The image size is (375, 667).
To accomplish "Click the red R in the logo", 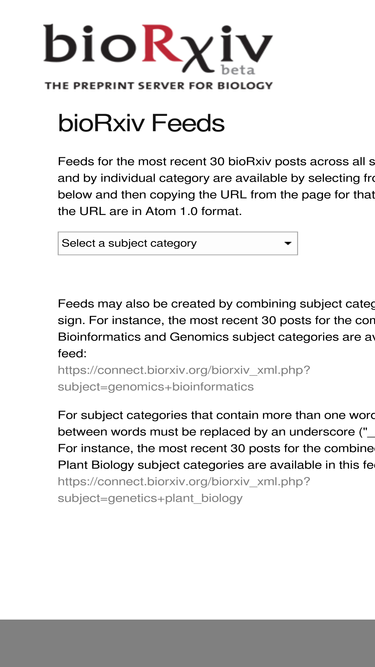I will [x=162, y=43].
